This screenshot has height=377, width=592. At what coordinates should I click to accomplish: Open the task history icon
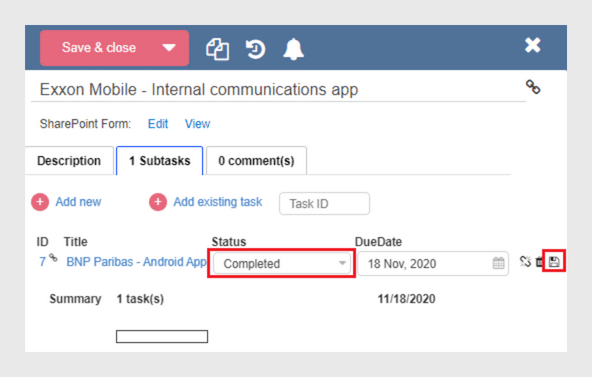(256, 49)
